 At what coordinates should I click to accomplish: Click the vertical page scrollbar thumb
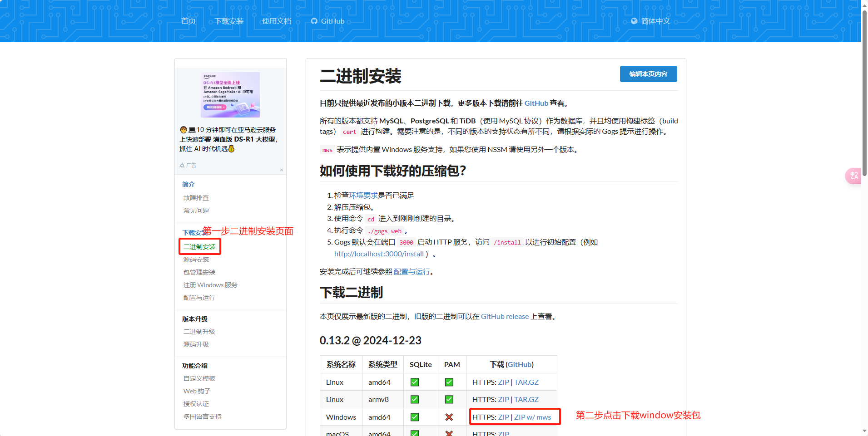(864, 93)
